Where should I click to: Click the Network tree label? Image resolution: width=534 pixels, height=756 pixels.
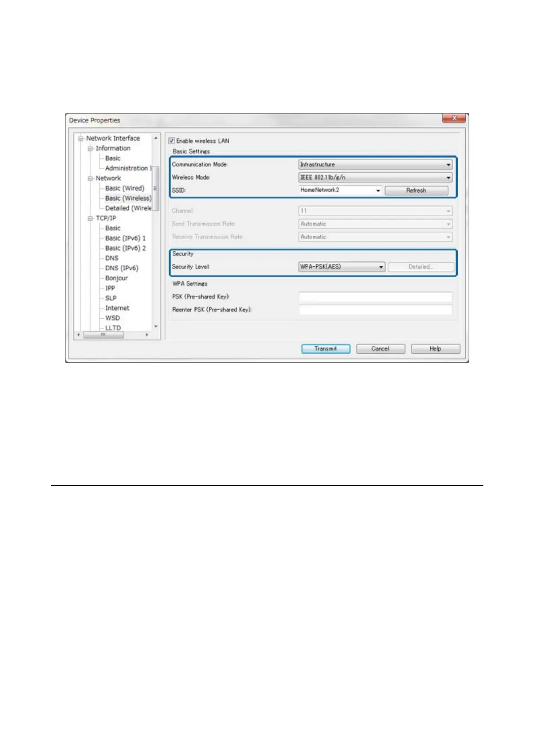[x=108, y=178]
